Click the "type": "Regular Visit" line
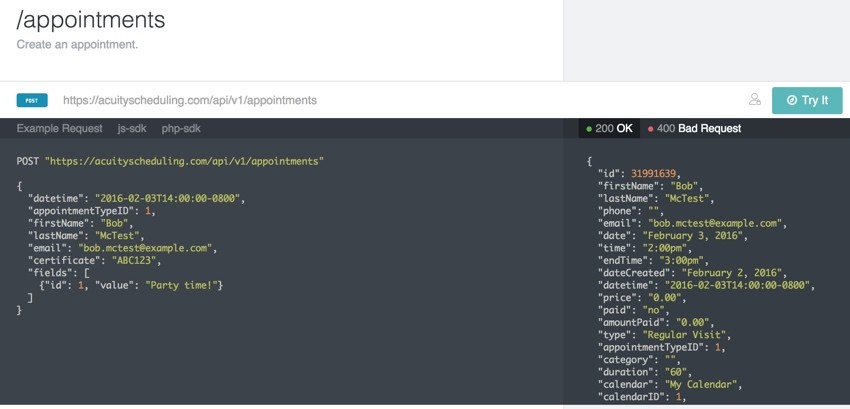 [x=665, y=335]
